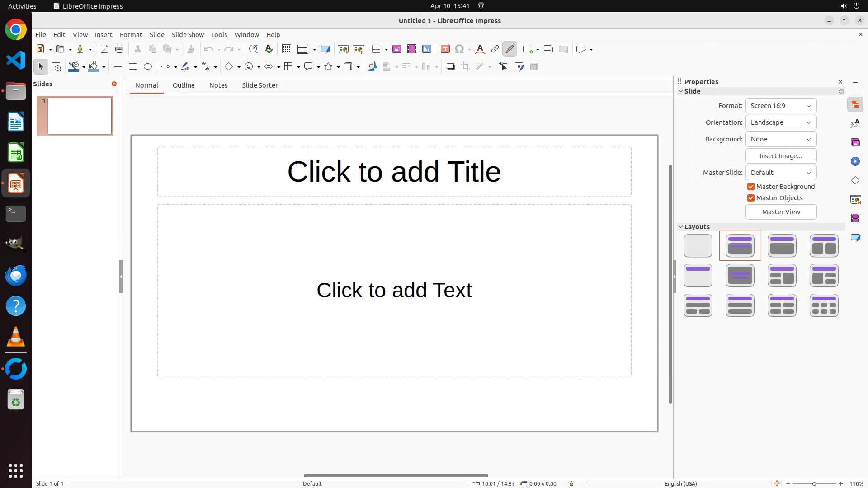This screenshot has width=868, height=488.
Task: Click the Print toolbar icon
Action: tap(119, 49)
